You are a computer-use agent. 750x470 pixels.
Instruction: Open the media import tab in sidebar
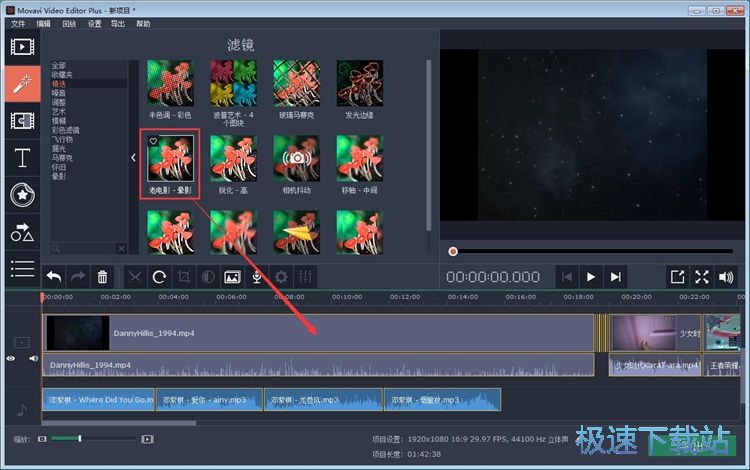[x=22, y=47]
